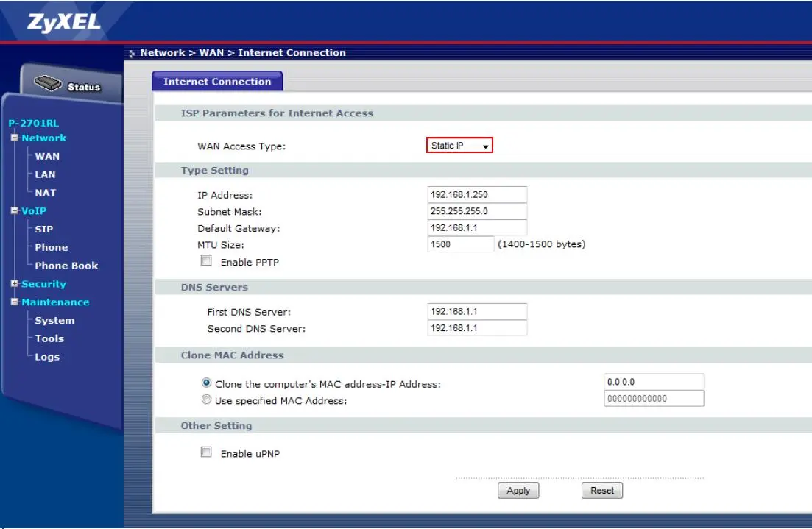
Task: Open the Status page
Action: pyautogui.click(x=83, y=87)
